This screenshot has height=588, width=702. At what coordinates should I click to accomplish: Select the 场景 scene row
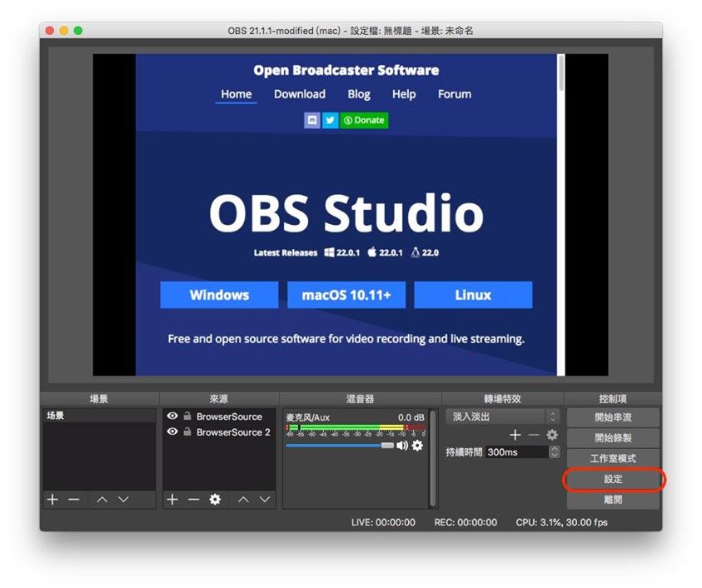coord(99,416)
